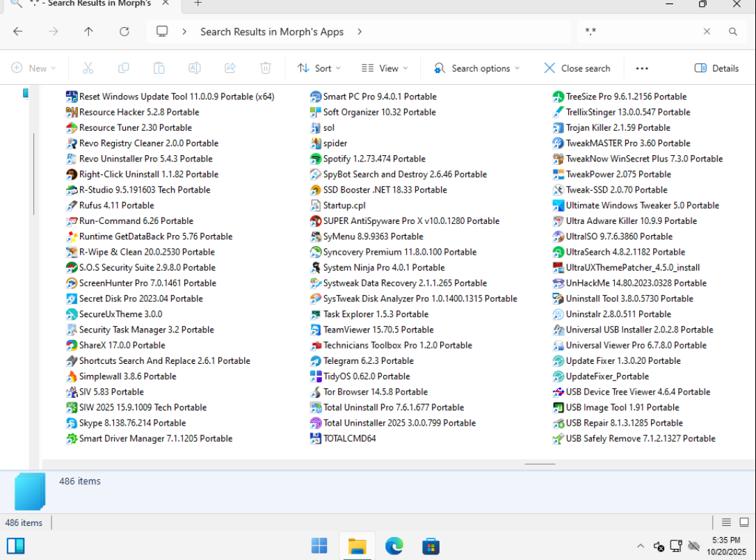Select the TeamViewer 15.70.5 Portable icon
The image size is (756, 560).
315,330
